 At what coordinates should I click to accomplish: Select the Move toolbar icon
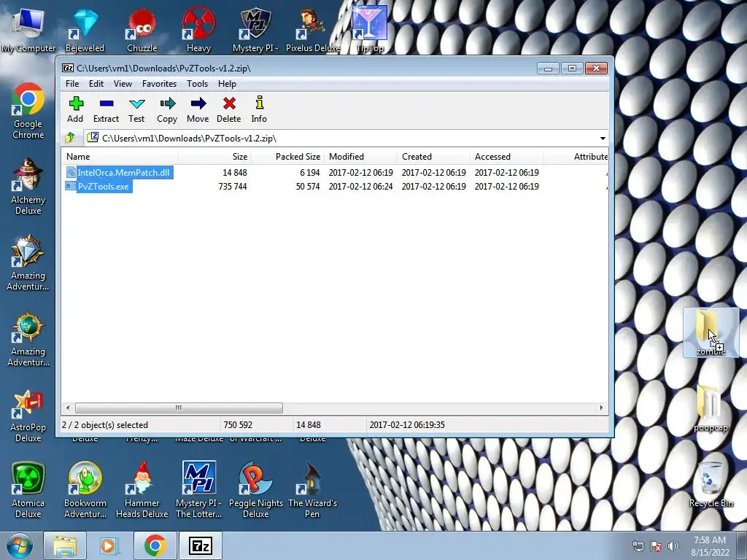coord(198,109)
